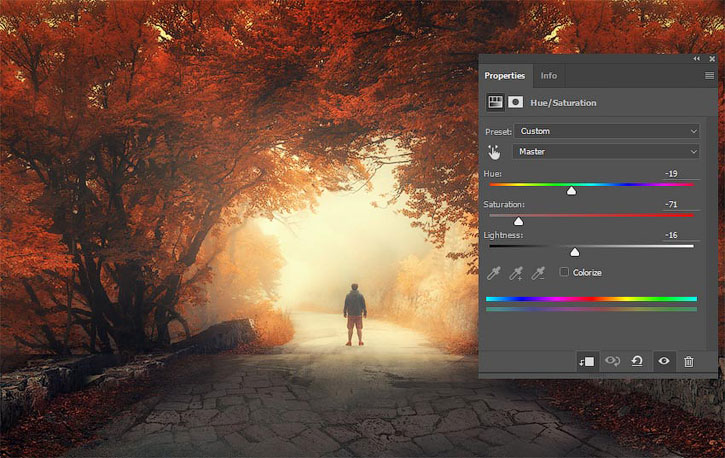Image resolution: width=725 pixels, height=458 pixels.
Task: Select the add-to-sample eyedropper
Action: [x=516, y=273]
